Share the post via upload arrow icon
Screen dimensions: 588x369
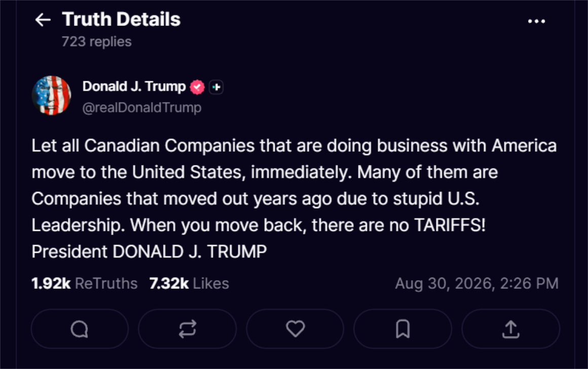[511, 329]
